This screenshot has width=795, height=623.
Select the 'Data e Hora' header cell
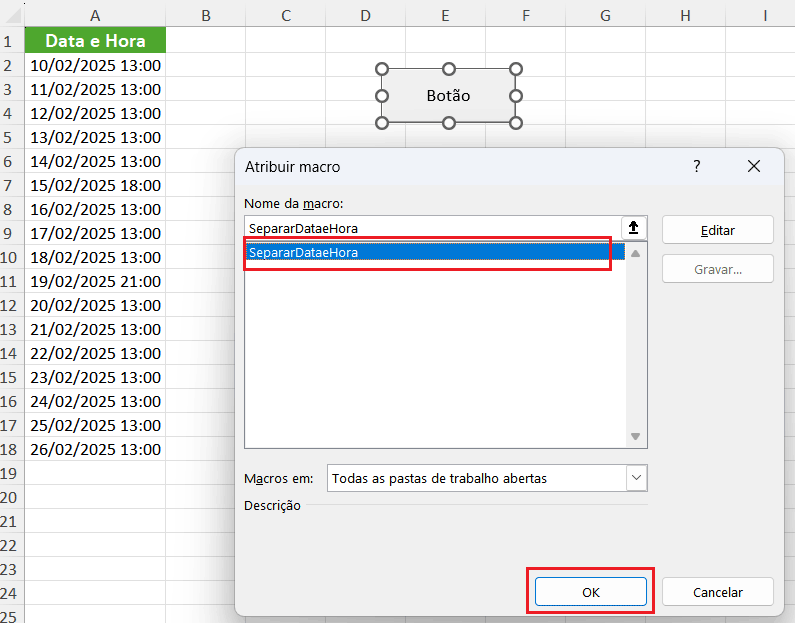[95, 41]
